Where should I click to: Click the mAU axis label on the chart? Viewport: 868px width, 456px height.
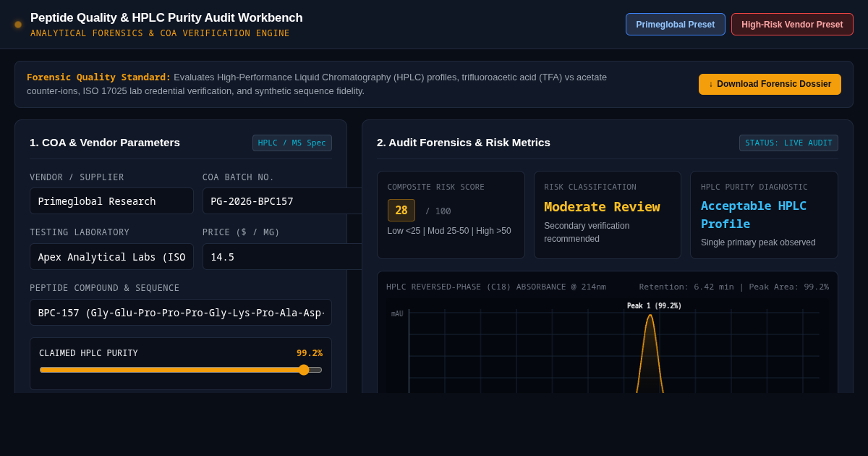pos(397,314)
